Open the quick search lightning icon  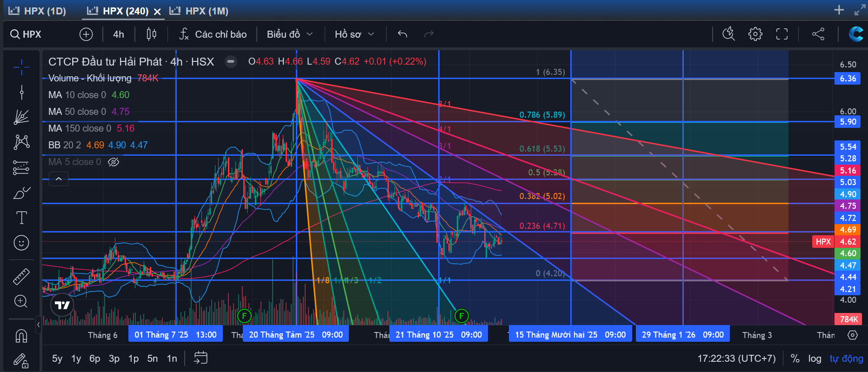coord(728,34)
